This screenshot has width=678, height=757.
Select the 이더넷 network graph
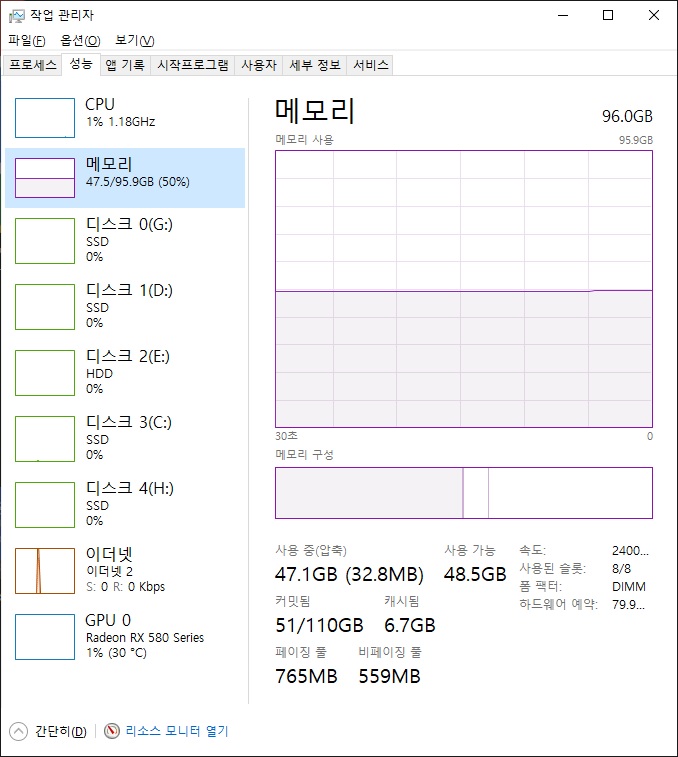(45, 571)
